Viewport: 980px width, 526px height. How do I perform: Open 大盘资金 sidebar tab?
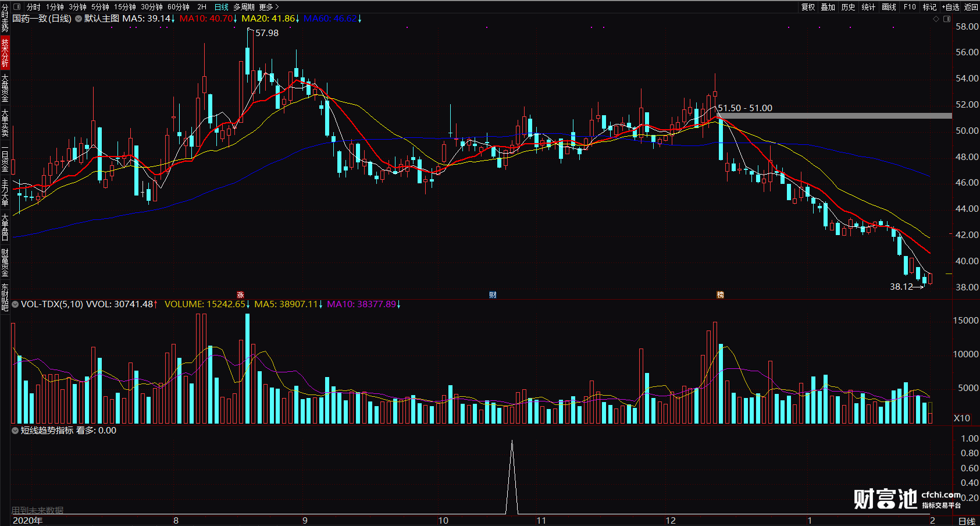coord(5,88)
